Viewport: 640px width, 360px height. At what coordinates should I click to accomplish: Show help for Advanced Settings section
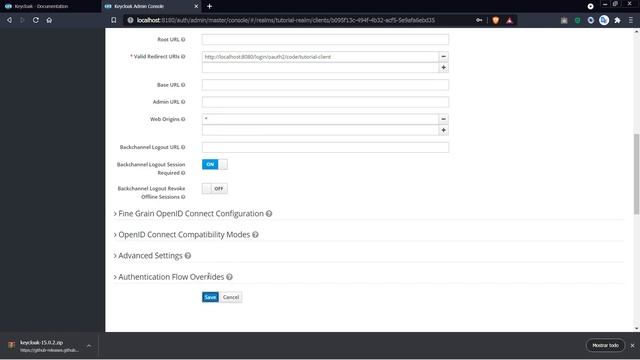pyautogui.click(x=188, y=256)
